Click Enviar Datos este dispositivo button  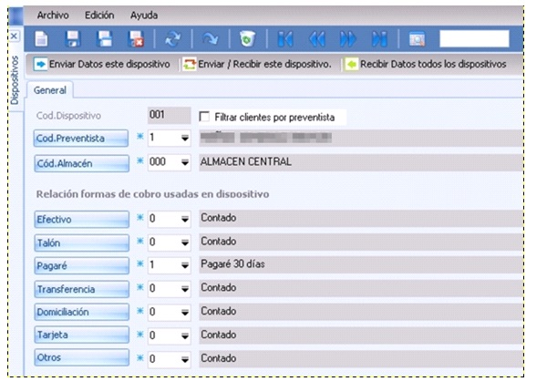[x=102, y=65]
